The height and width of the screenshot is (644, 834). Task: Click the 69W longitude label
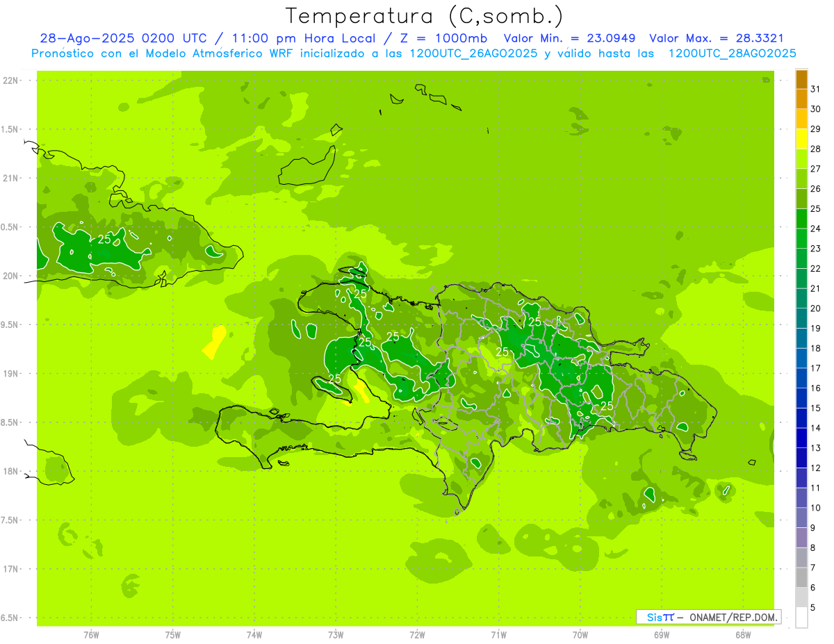point(662,634)
